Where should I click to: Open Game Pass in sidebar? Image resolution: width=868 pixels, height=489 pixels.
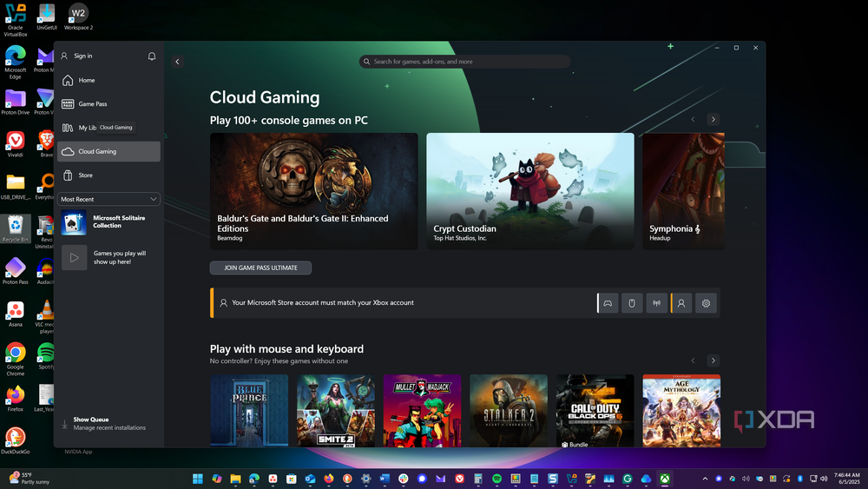108,104
